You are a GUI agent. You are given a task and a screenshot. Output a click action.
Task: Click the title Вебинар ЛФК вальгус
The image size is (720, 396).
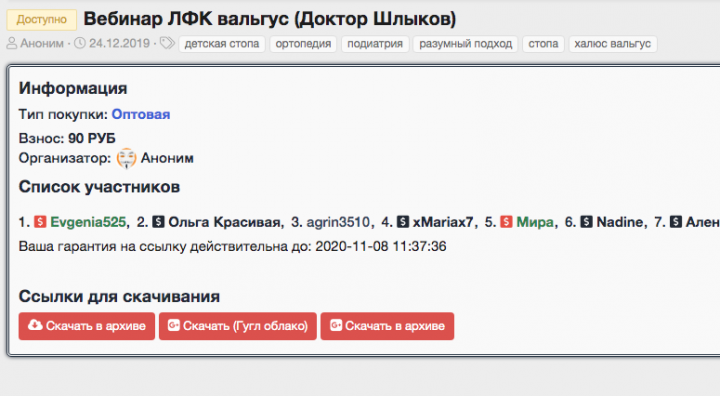click(x=270, y=19)
